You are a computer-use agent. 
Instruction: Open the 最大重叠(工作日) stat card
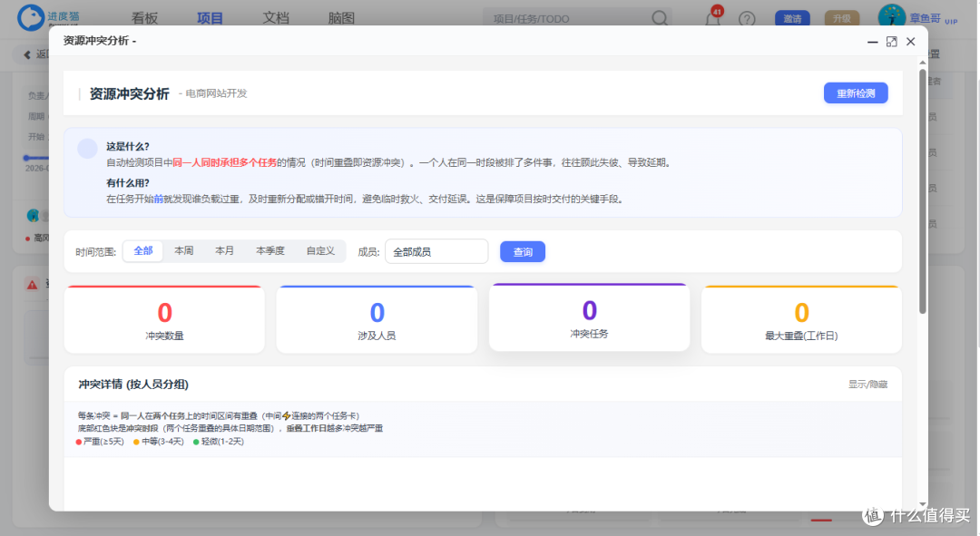tap(801, 320)
